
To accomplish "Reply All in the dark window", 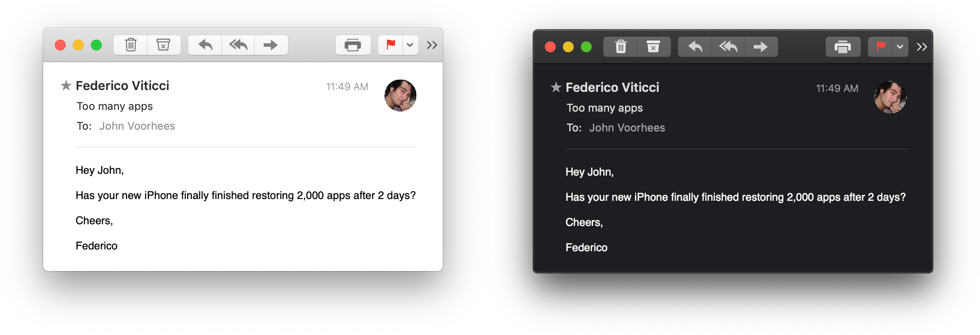I will click(x=728, y=47).
